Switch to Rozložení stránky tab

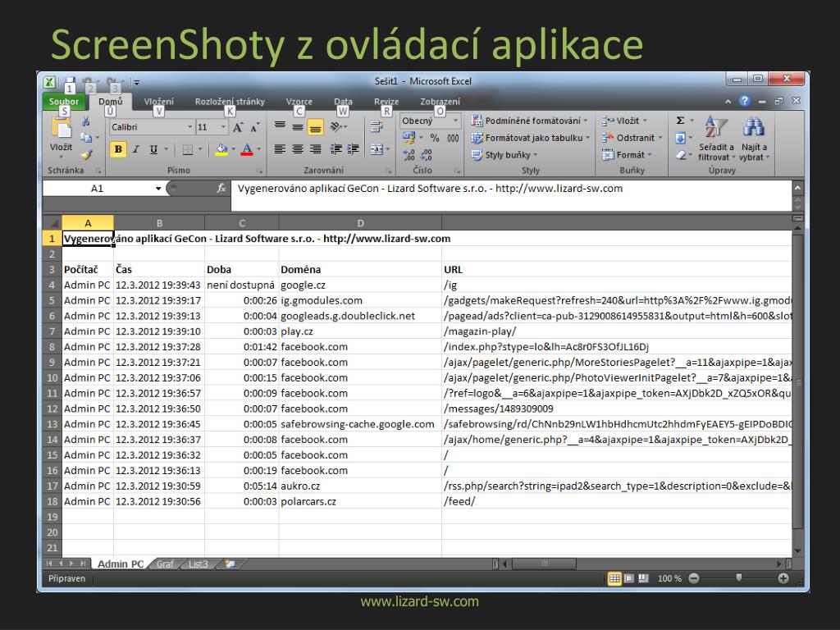[230, 101]
